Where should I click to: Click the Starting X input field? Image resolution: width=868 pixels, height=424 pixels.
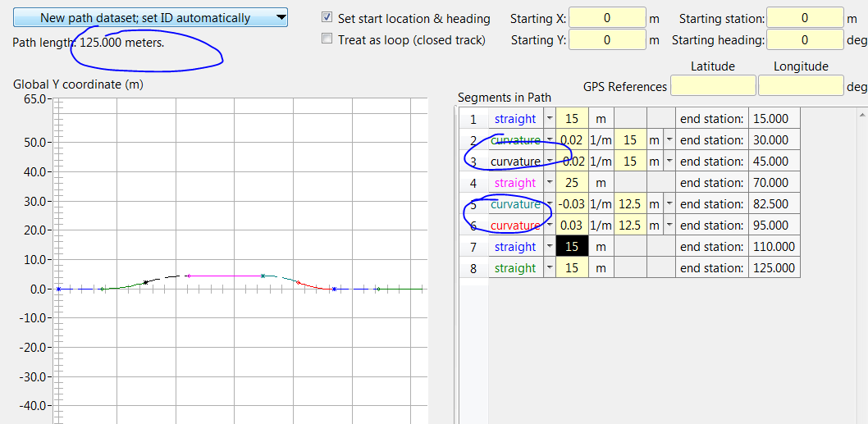tap(607, 18)
